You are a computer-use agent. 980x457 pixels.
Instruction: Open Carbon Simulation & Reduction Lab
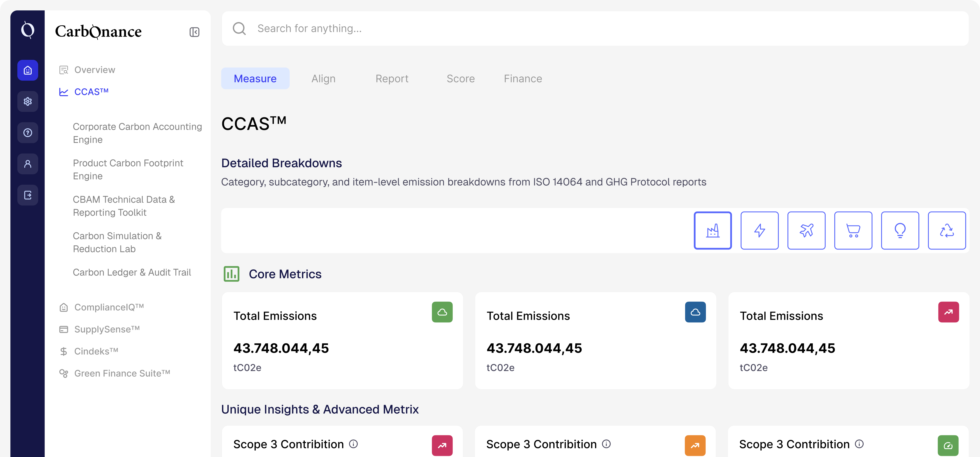(x=117, y=242)
